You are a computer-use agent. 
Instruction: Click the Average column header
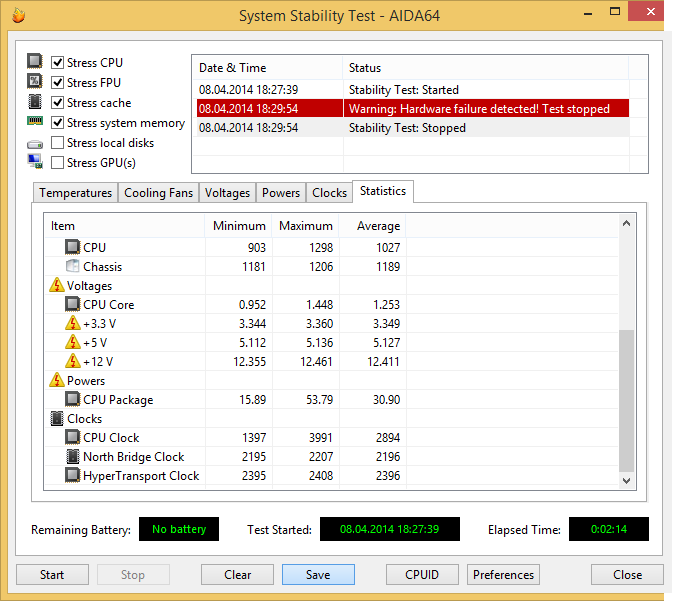click(x=373, y=226)
